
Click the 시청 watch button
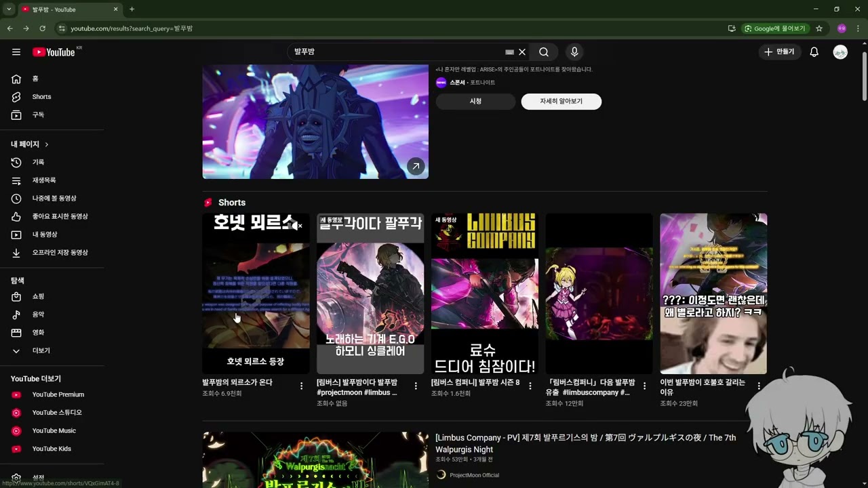click(x=475, y=102)
